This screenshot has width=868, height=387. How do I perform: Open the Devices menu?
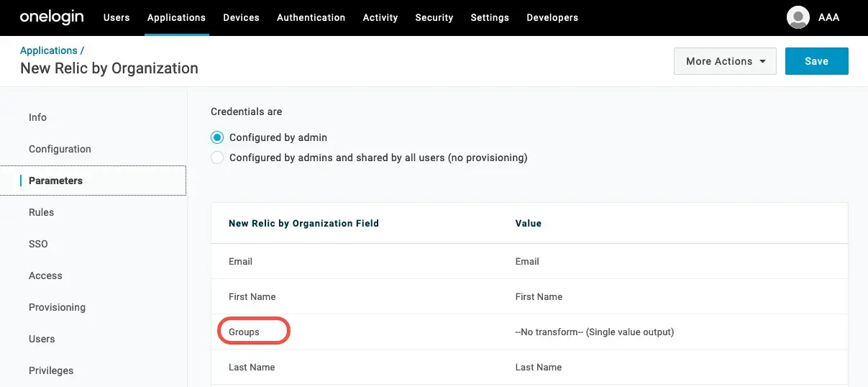tap(241, 17)
